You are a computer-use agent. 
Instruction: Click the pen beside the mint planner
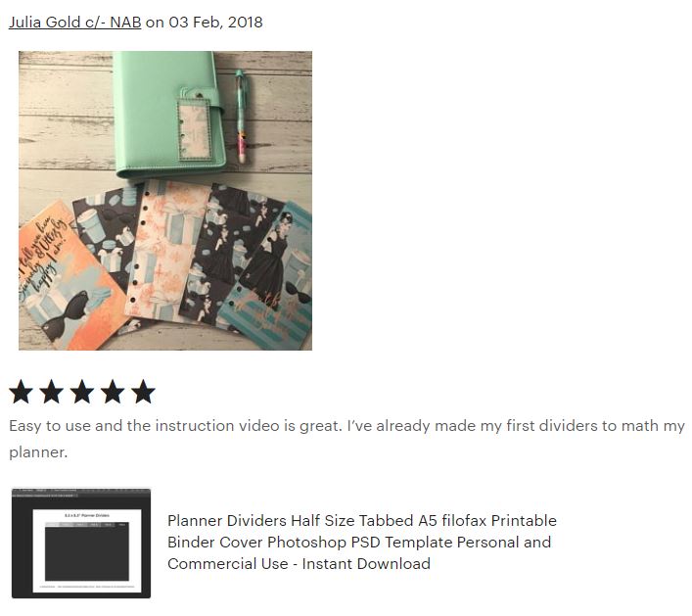pos(240,116)
